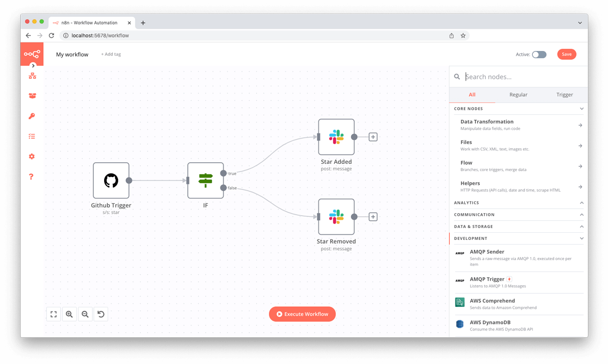Reset canvas zoom level

pyautogui.click(x=101, y=314)
